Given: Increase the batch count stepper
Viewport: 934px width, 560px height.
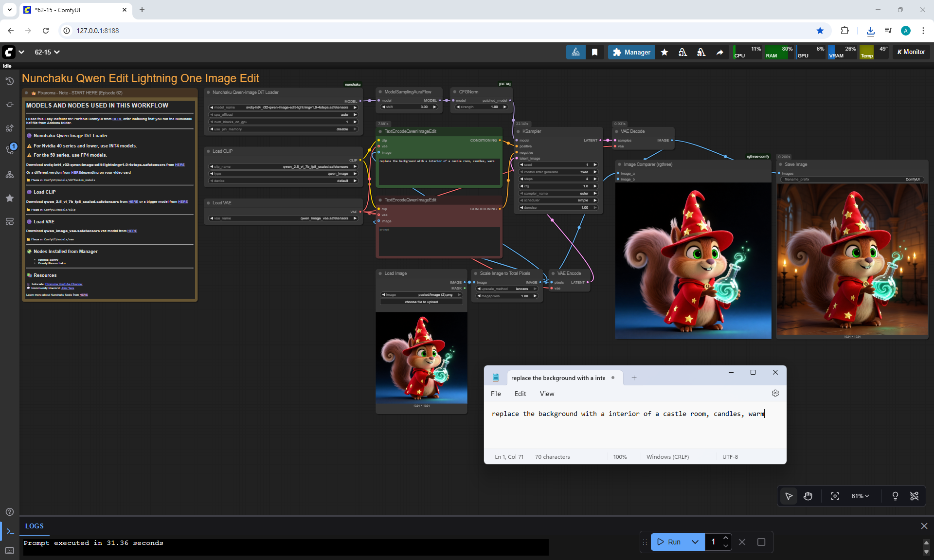Looking at the screenshot, I should point(726,538).
